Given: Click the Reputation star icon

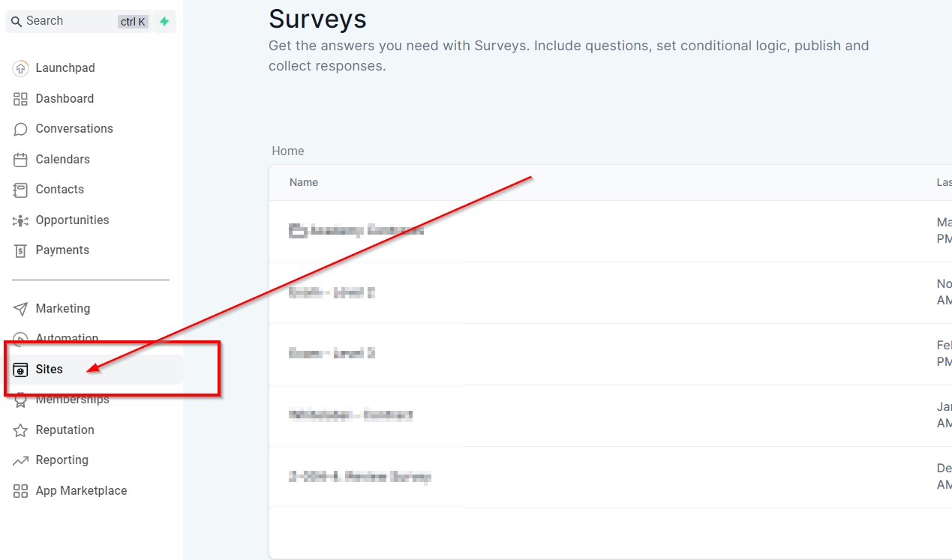Looking at the screenshot, I should click(20, 430).
